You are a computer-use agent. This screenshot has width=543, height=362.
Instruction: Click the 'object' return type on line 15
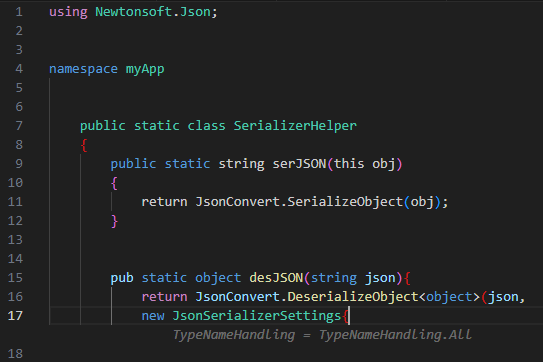(218, 278)
